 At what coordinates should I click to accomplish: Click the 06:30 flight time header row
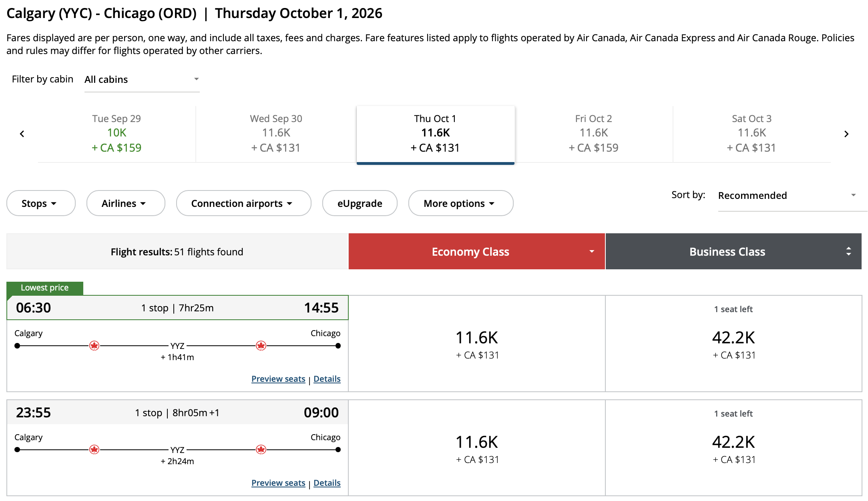click(x=177, y=308)
